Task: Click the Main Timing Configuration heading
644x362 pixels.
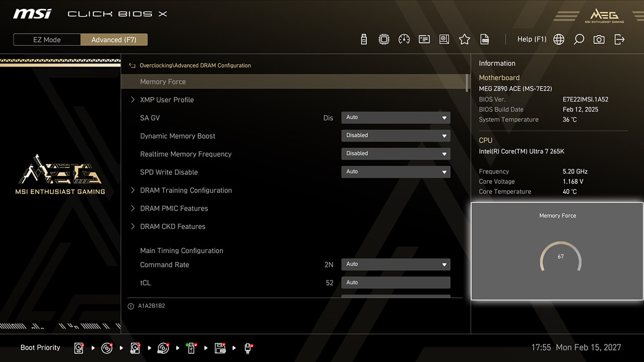Action: (x=182, y=250)
